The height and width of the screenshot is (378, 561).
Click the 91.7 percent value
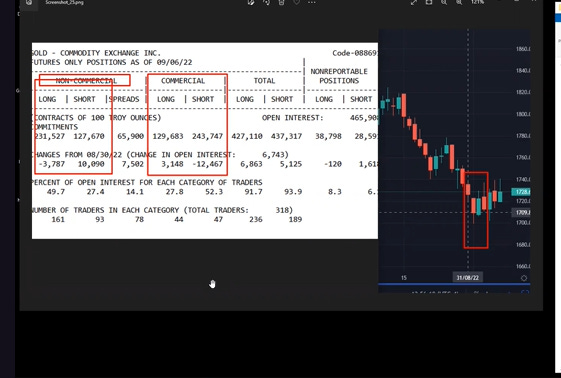coord(253,192)
